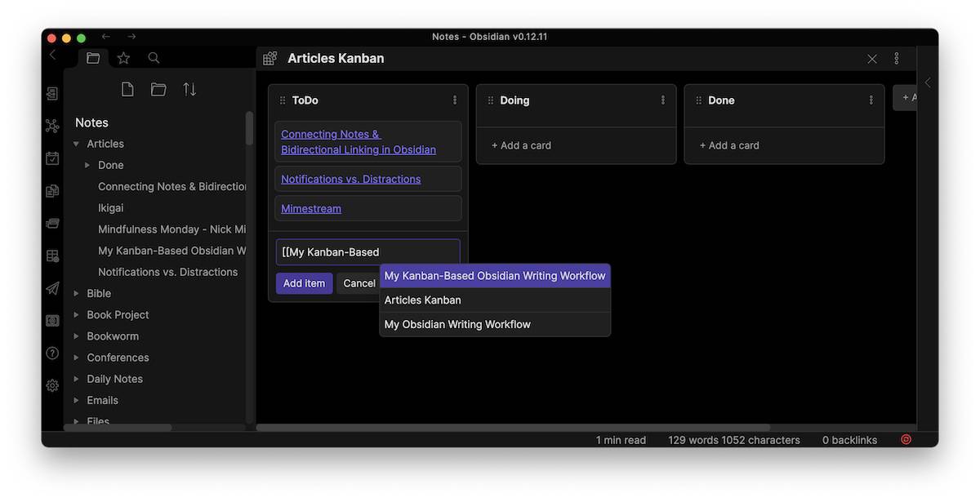Open Connecting Notes & Bidirectional Linking card link
The image size is (980, 502).
coord(359,142)
